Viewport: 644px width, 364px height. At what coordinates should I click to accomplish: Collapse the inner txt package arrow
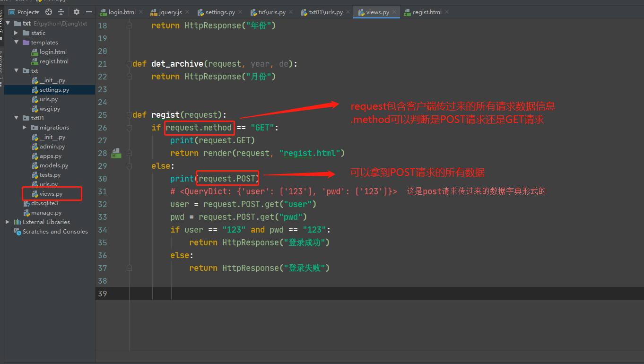16,70
